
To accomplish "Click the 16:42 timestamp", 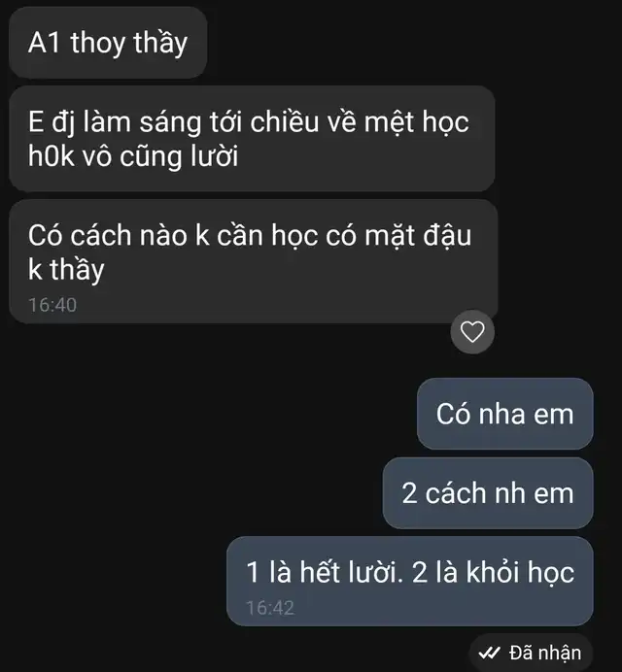I will [270, 608].
